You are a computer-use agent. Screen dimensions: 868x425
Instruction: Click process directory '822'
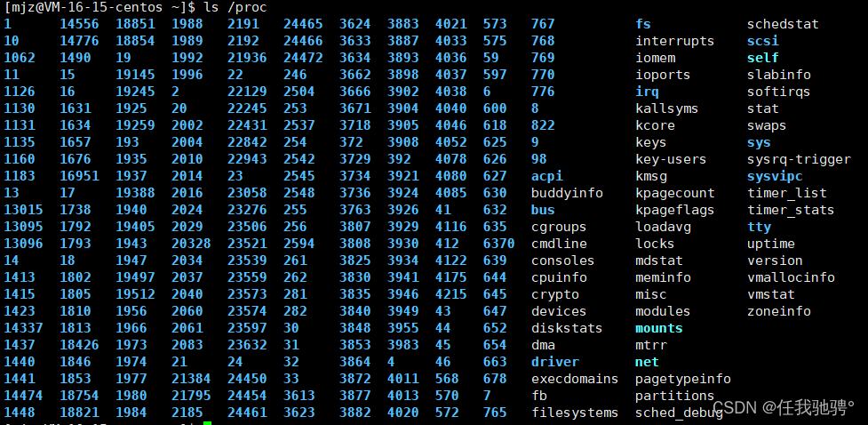pyautogui.click(x=543, y=125)
